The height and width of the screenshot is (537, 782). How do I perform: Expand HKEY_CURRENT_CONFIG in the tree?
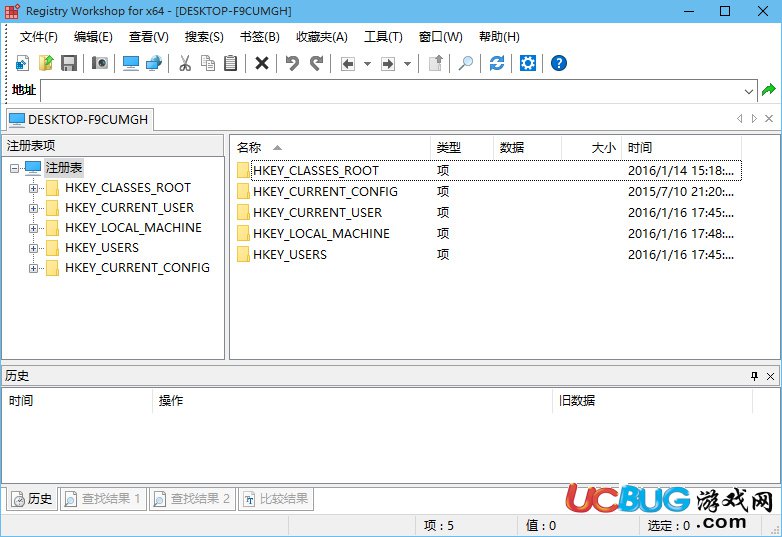[33, 268]
